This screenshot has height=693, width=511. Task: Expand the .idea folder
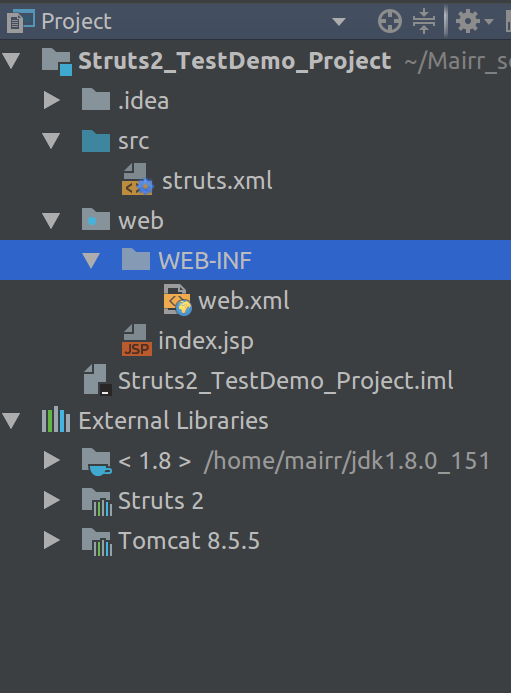52,100
